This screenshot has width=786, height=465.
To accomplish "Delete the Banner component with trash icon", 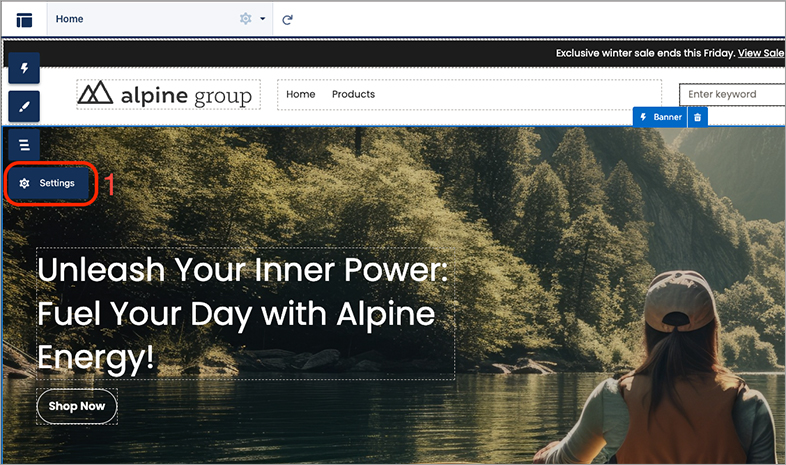I will click(697, 117).
